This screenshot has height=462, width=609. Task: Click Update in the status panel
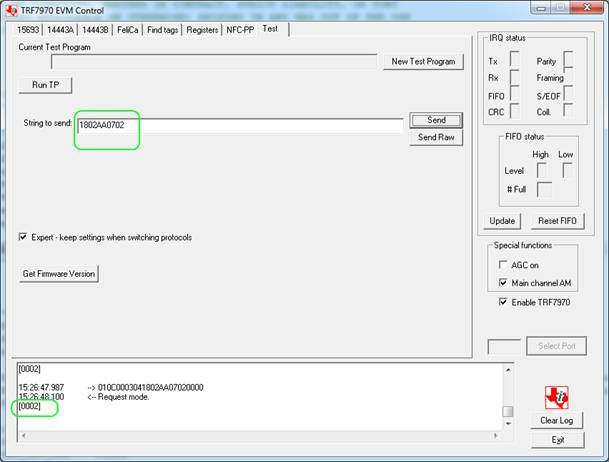click(x=502, y=221)
